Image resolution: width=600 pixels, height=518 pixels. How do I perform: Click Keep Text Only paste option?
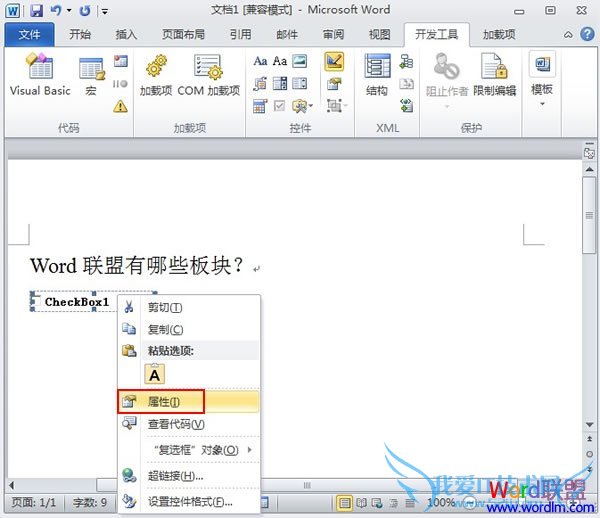(155, 374)
